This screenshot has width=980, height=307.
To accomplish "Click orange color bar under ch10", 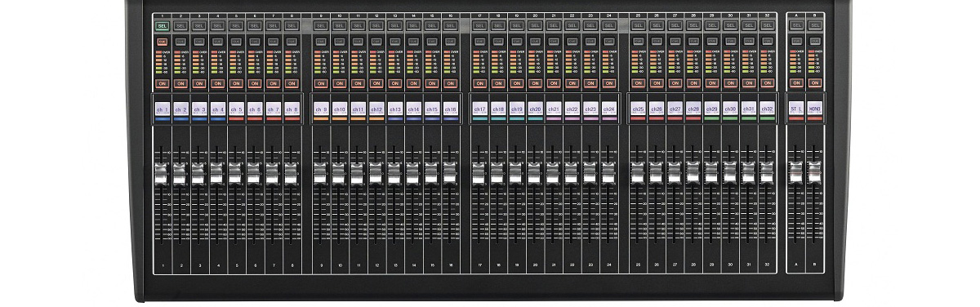I will 339,119.
